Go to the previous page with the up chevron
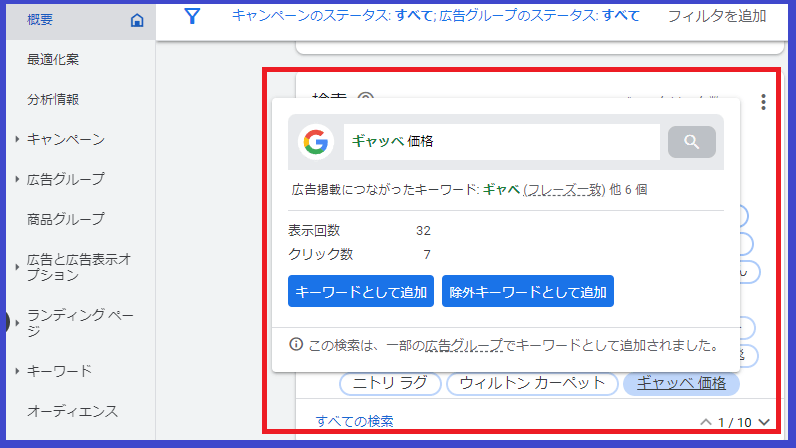This screenshot has width=796, height=448. (706, 422)
